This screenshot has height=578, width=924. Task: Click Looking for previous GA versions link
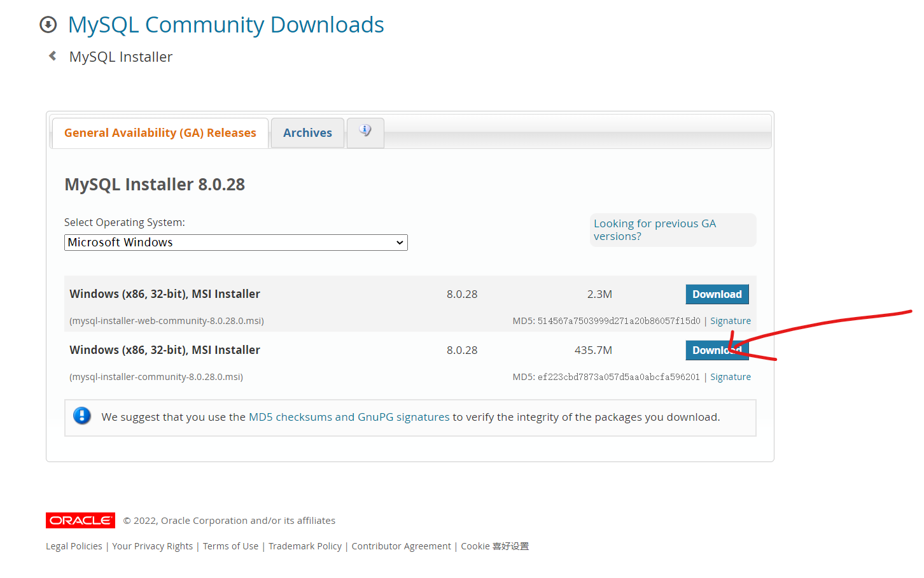click(x=655, y=230)
